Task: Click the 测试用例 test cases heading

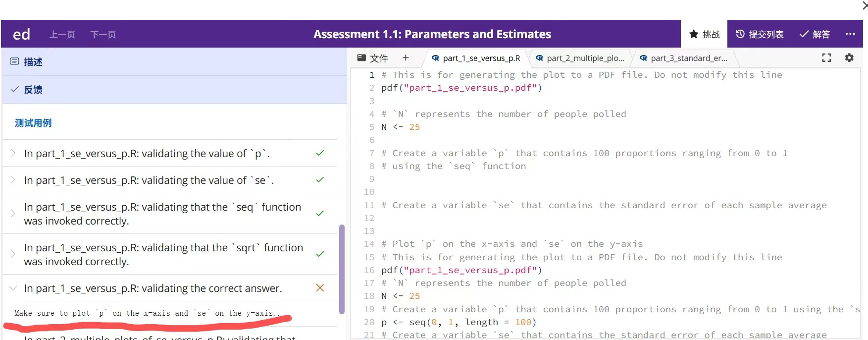Action: pos(33,123)
